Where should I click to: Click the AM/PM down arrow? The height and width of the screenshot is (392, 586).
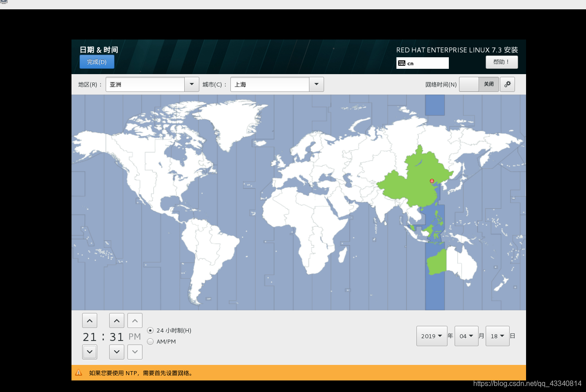[135, 352]
